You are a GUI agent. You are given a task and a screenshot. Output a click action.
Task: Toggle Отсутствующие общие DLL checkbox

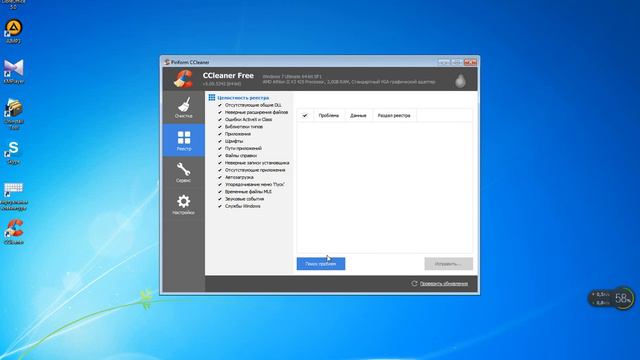[220, 105]
